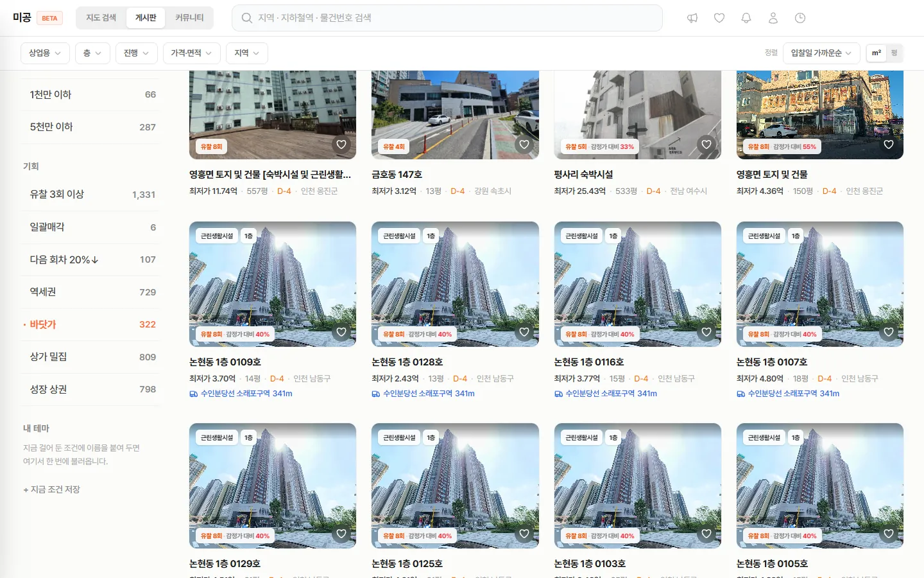The height and width of the screenshot is (578, 924).
Task: Open the user profile icon
Action: (x=773, y=18)
